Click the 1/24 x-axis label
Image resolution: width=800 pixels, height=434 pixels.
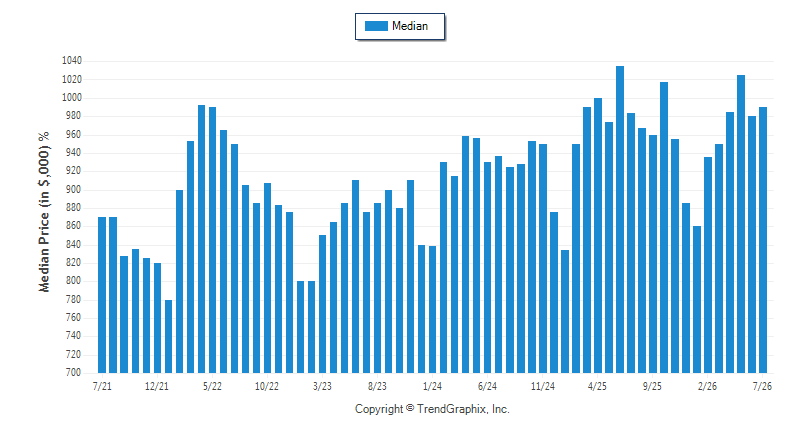pos(432,386)
